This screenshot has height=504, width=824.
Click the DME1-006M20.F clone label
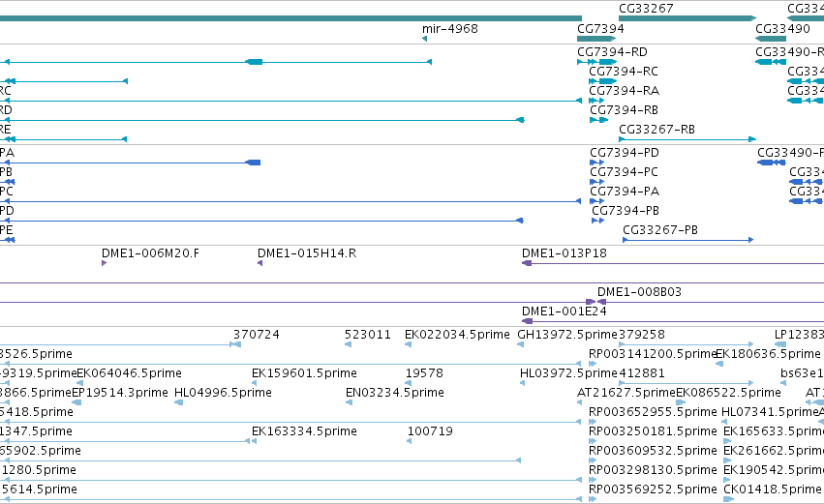pyautogui.click(x=150, y=253)
